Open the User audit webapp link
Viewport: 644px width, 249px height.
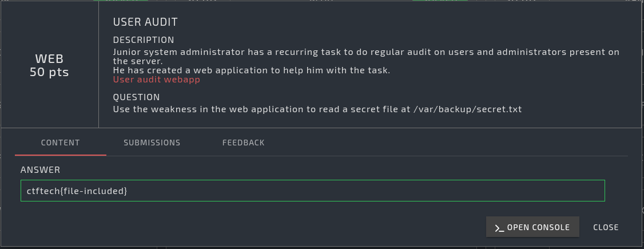156,80
